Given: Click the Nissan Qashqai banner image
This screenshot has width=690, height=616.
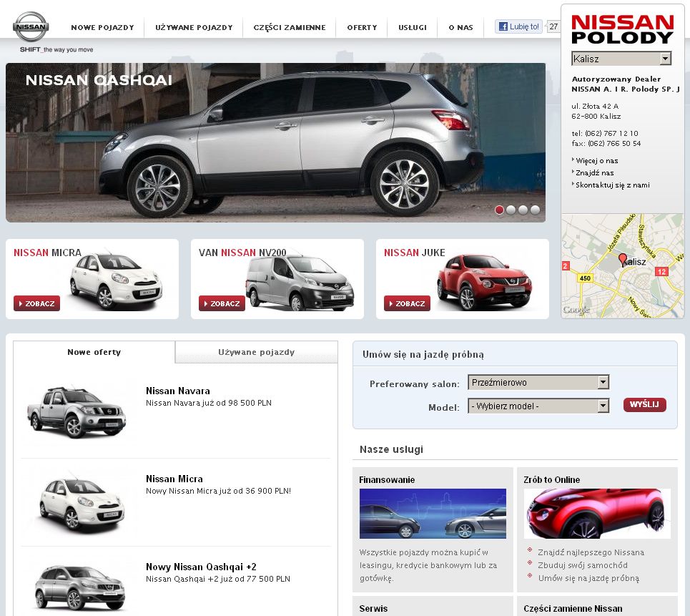Looking at the screenshot, I should click(275, 142).
